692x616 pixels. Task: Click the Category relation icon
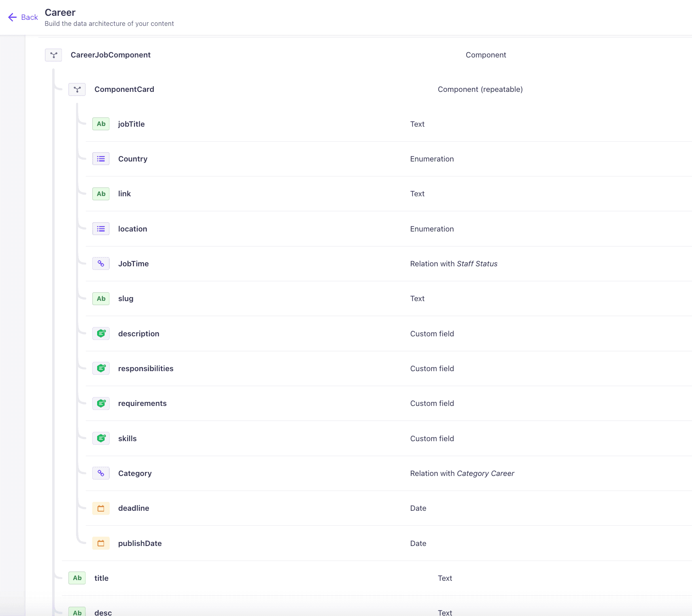pos(101,474)
